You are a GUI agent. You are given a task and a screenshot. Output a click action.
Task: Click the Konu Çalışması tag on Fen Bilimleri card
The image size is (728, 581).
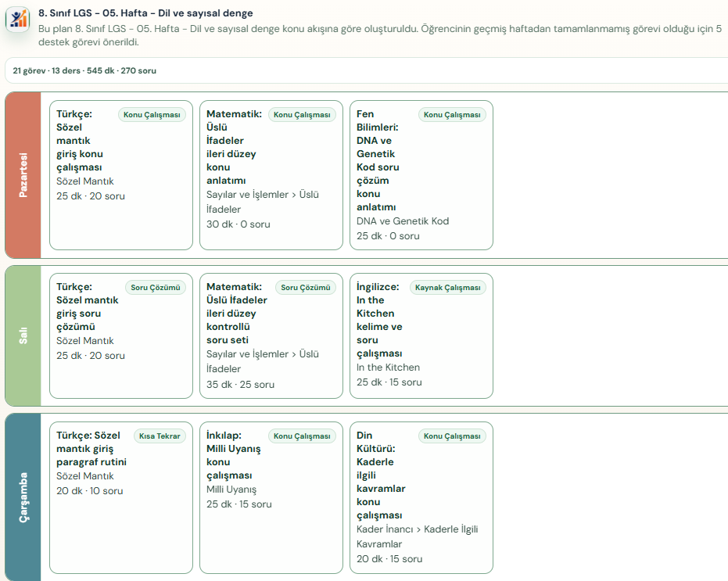tap(452, 115)
